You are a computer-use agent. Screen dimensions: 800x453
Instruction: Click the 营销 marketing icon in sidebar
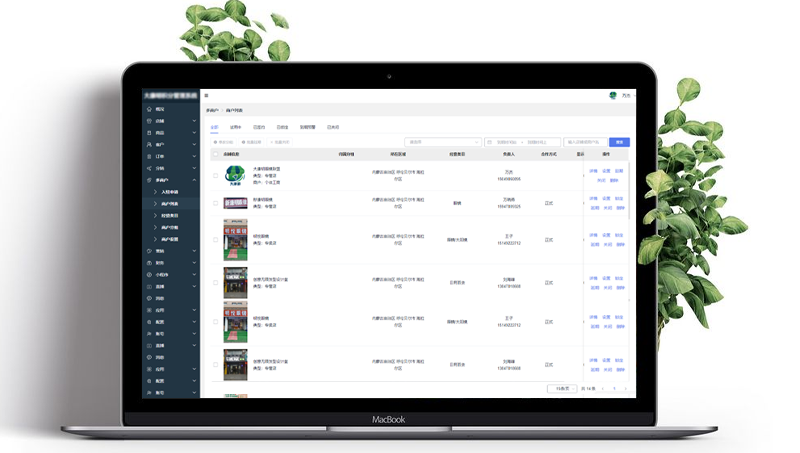tap(149, 251)
